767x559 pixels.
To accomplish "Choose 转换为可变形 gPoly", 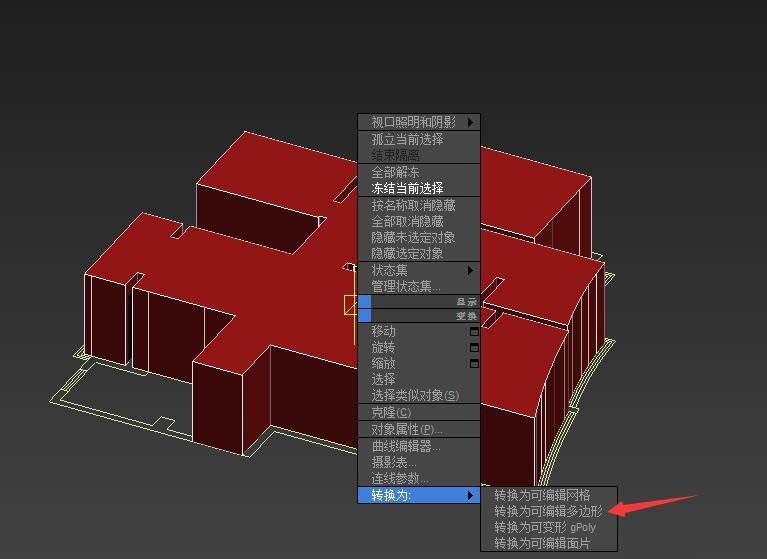I will click(x=549, y=528).
